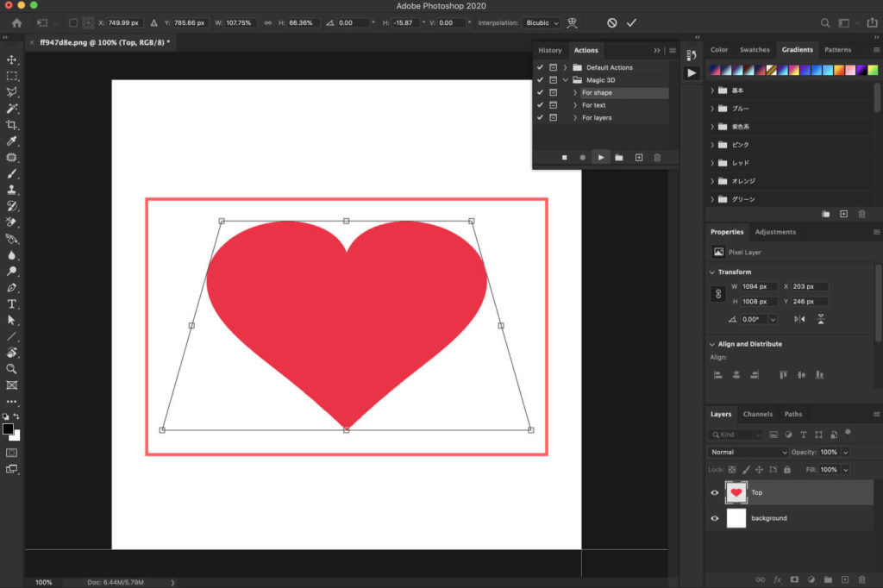Collapse the Transform section in Properties
The height and width of the screenshot is (588, 883).
coord(712,272)
